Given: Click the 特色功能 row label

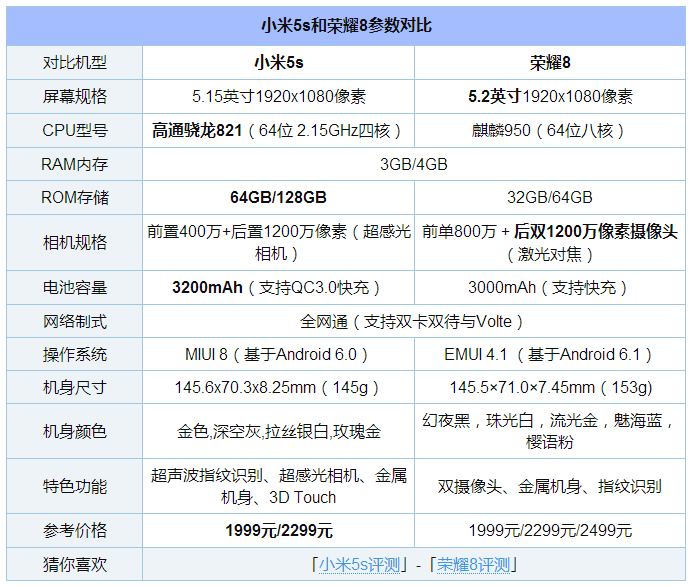Looking at the screenshot, I should click(75, 486).
